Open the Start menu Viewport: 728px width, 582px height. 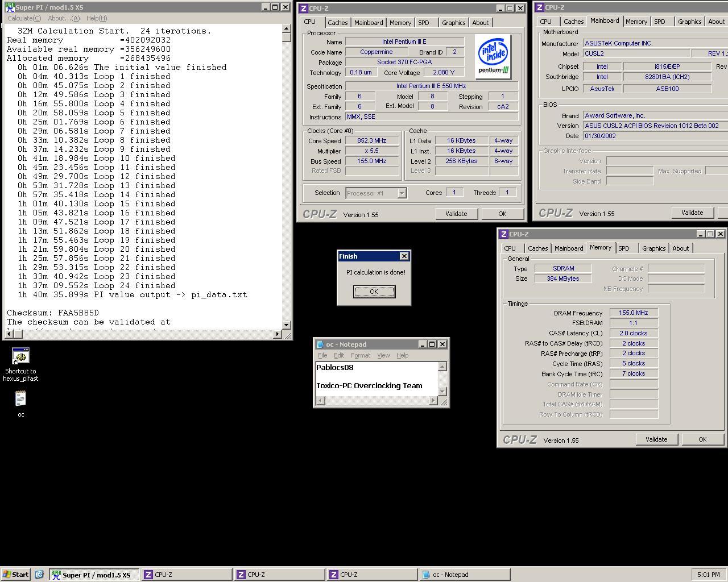15,575
